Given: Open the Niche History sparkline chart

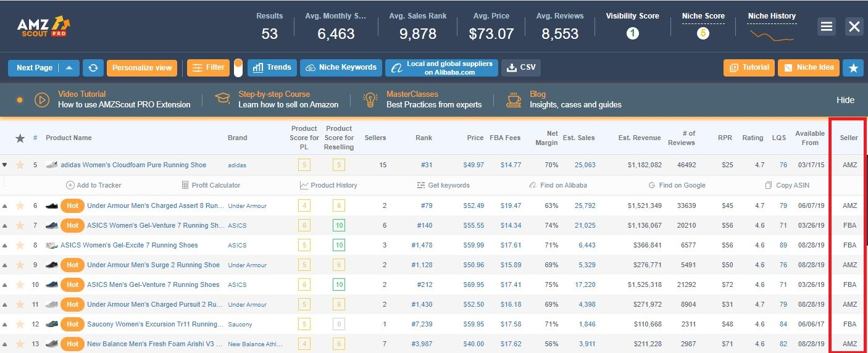Looking at the screenshot, I should (x=772, y=35).
